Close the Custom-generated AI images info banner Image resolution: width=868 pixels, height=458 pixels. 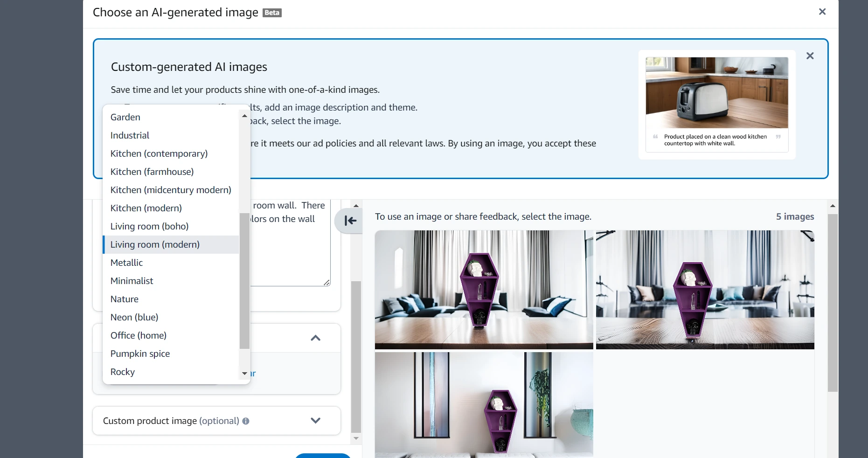(810, 56)
